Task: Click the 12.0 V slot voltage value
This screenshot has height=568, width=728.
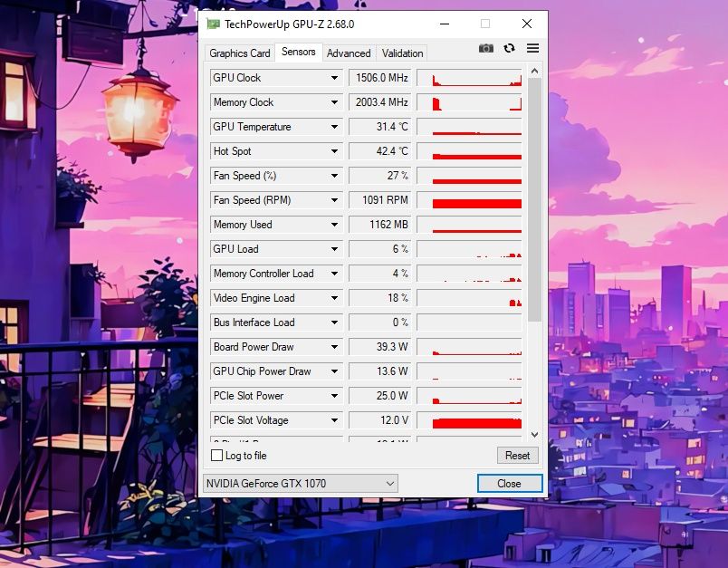Action: 379,420
